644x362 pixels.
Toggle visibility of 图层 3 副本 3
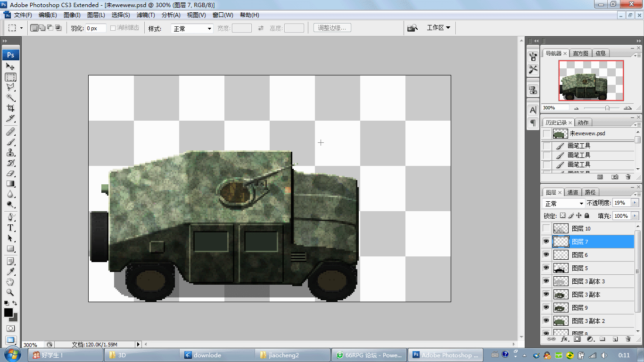pos(546,281)
